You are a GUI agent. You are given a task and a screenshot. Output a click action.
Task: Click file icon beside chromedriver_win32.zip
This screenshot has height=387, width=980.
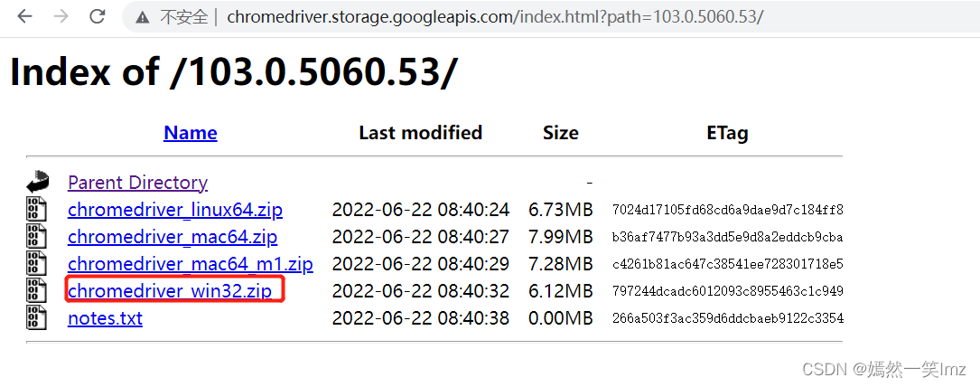point(37,290)
